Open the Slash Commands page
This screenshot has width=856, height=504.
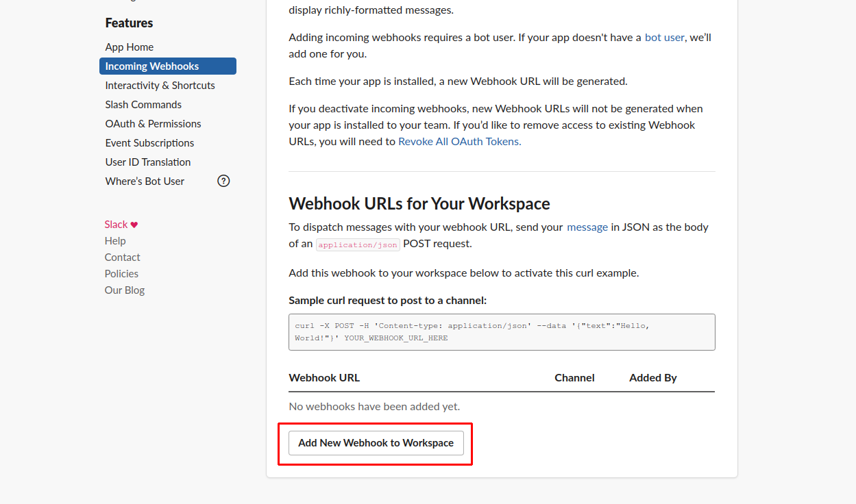click(143, 105)
